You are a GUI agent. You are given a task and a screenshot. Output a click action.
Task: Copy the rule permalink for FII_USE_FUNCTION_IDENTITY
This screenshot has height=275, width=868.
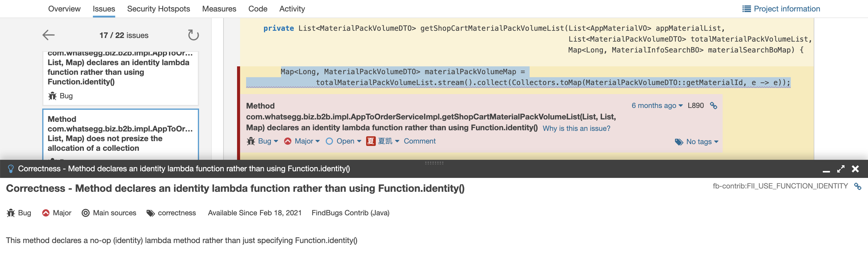point(857,186)
